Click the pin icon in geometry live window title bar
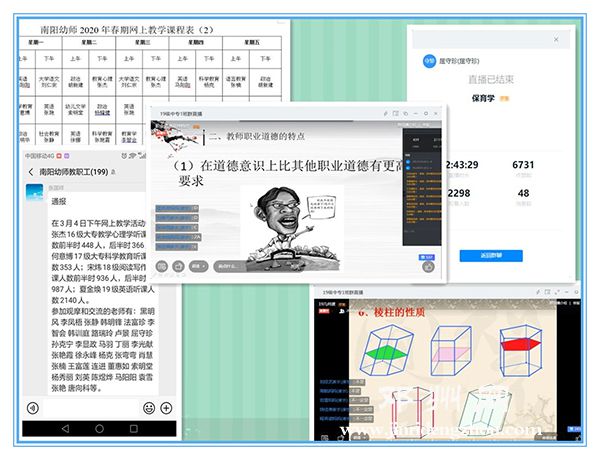The height and width of the screenshot is (460, 600). pyautogui.click(x=538, y=292)
